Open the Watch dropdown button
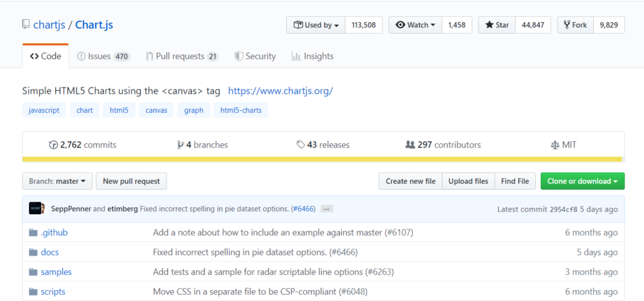This screenshot has height=301, width=644. pyautogui.click(x=416, y=25)
